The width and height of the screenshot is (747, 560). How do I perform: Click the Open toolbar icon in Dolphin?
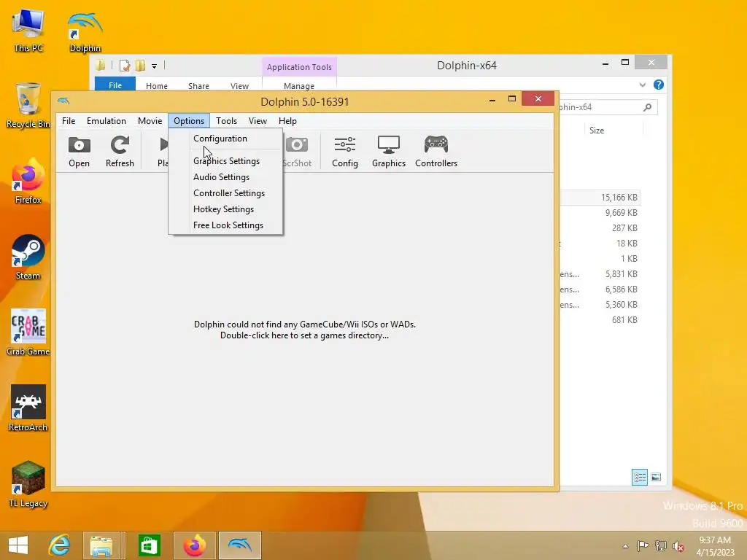[x=79, y=152]
